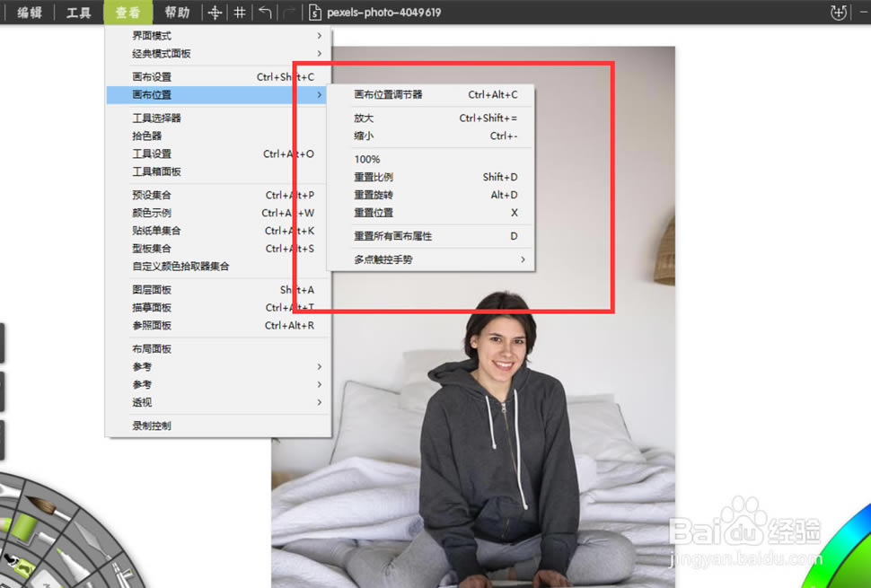Screen dimensions: 871x588
Task: Toggle the 型板集合 panel
Action: (x=218, y=248)
